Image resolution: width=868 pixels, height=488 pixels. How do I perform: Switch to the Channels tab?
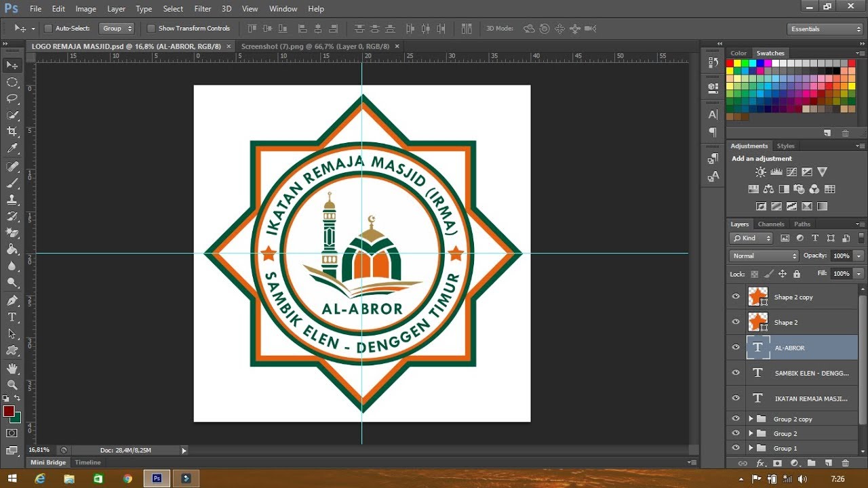coord(771,224)
